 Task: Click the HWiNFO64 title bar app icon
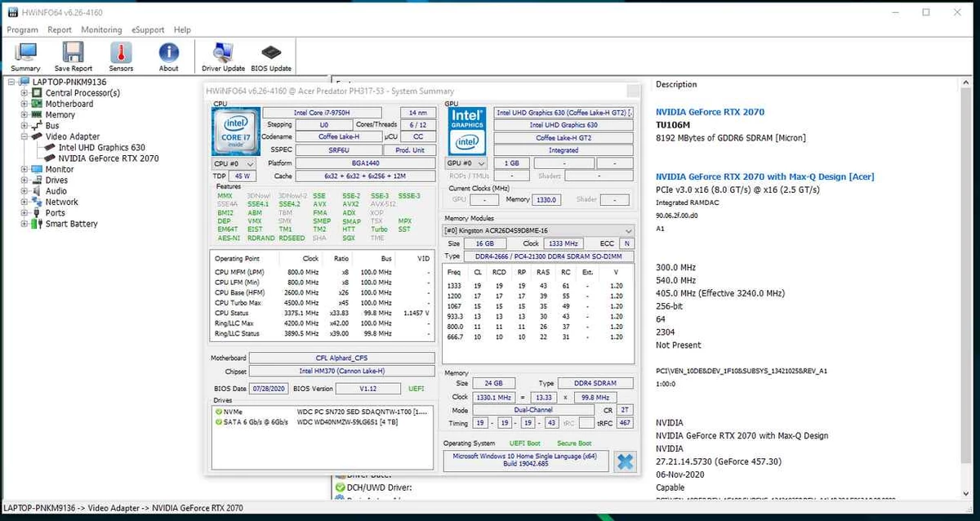coord(11,12)
